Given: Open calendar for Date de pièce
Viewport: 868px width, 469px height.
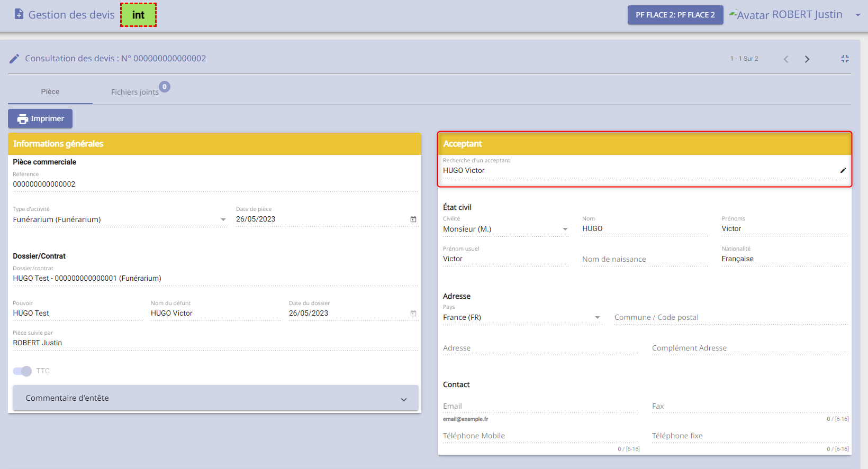Looking at the screenshot, I should tap(413, 219).
